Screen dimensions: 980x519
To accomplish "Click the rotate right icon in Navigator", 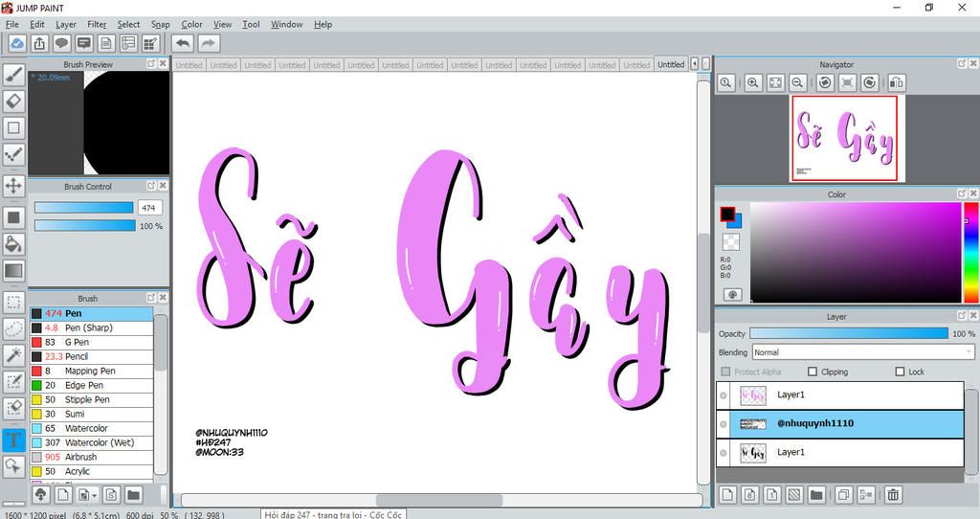I will (869, 82).
